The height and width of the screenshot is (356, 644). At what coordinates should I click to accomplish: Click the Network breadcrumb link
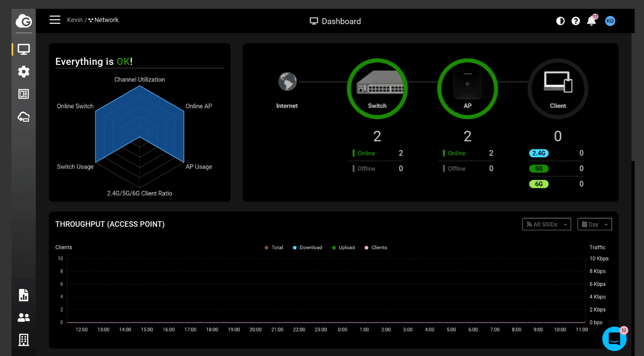click(x=104, y=20)
